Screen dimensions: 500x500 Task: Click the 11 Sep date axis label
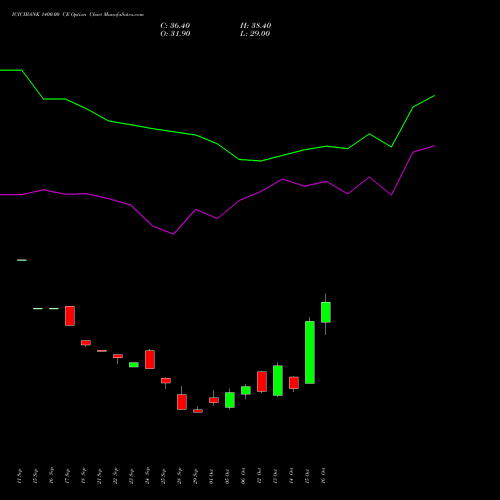click(20, 476)
